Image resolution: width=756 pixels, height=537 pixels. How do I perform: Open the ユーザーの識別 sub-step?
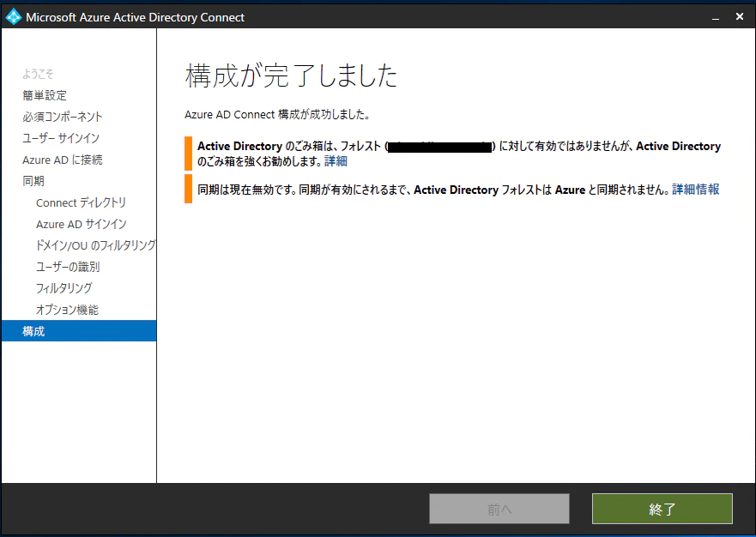coord(68,267)
